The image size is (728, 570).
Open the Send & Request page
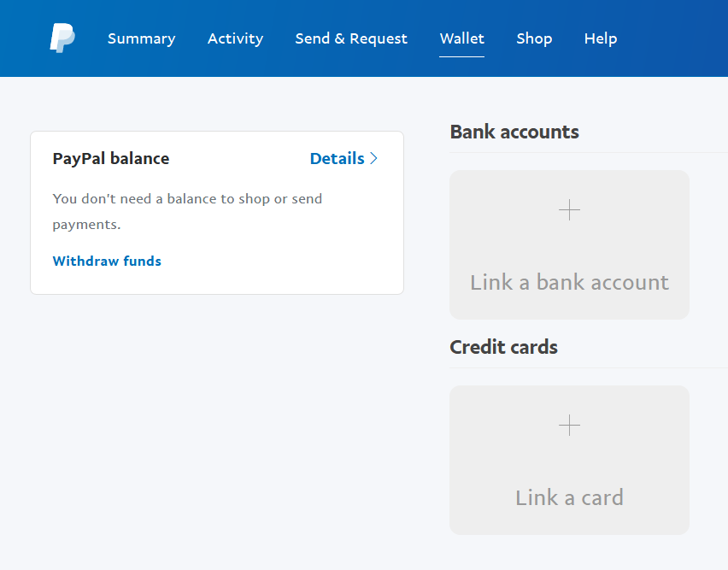(351, 38)
